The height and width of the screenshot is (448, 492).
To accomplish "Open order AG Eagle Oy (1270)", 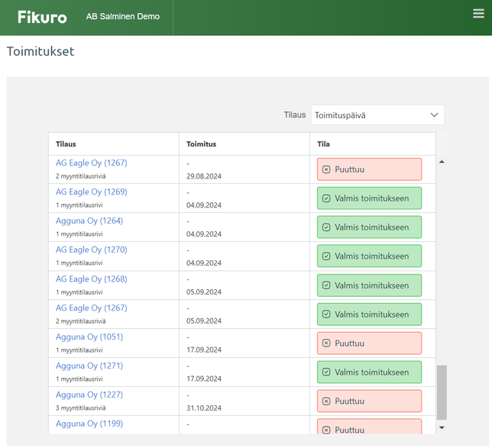I will pos(92,250).
